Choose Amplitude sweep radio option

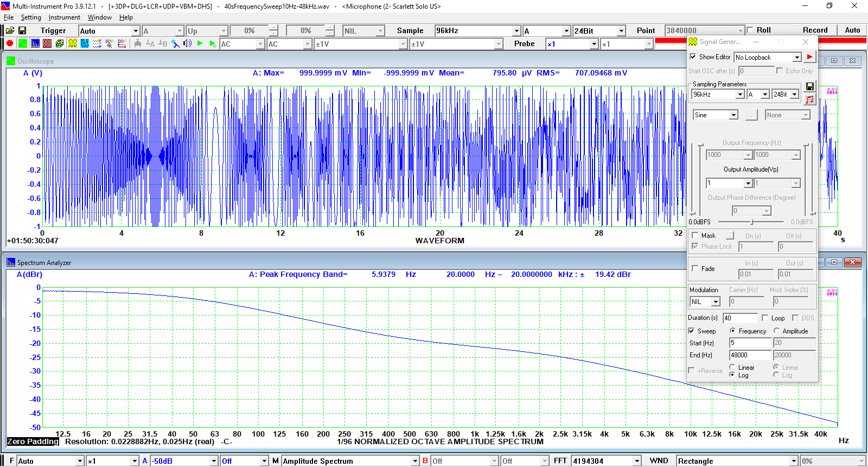776,331
